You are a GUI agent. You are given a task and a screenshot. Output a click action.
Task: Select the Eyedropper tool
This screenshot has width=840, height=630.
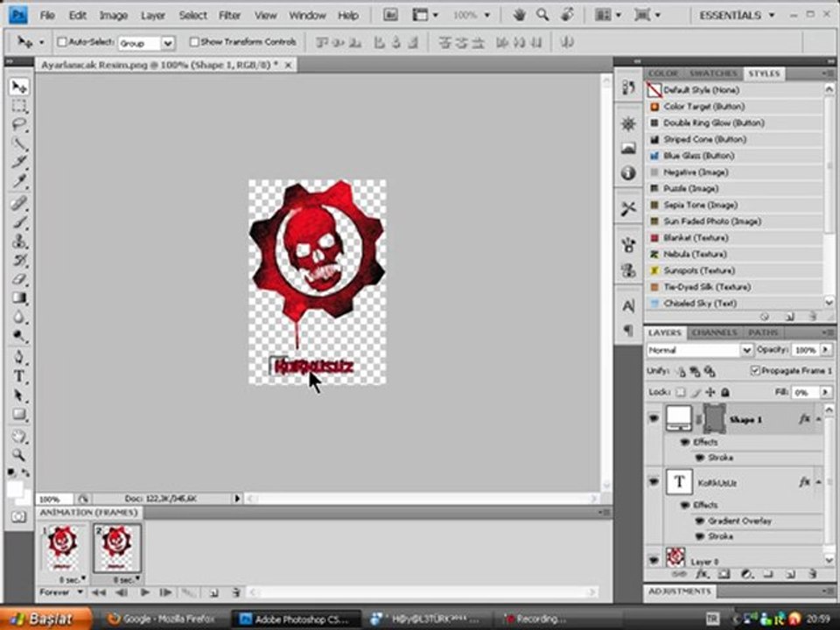click(19, 180)
